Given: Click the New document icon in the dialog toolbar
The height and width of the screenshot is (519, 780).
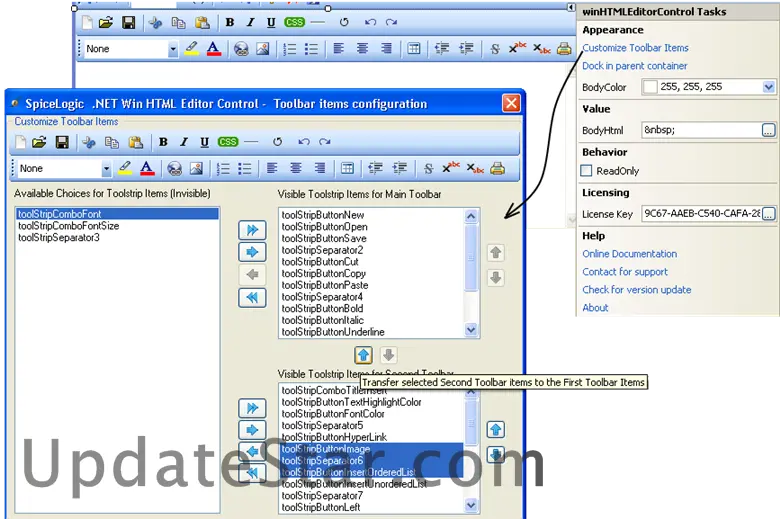Looking at the screenshot, I should (20, 142).
